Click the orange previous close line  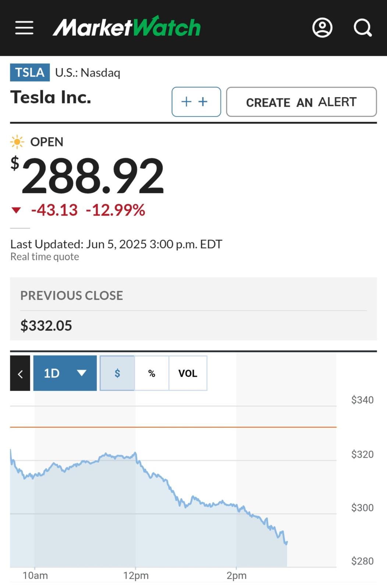coord(173,427)
